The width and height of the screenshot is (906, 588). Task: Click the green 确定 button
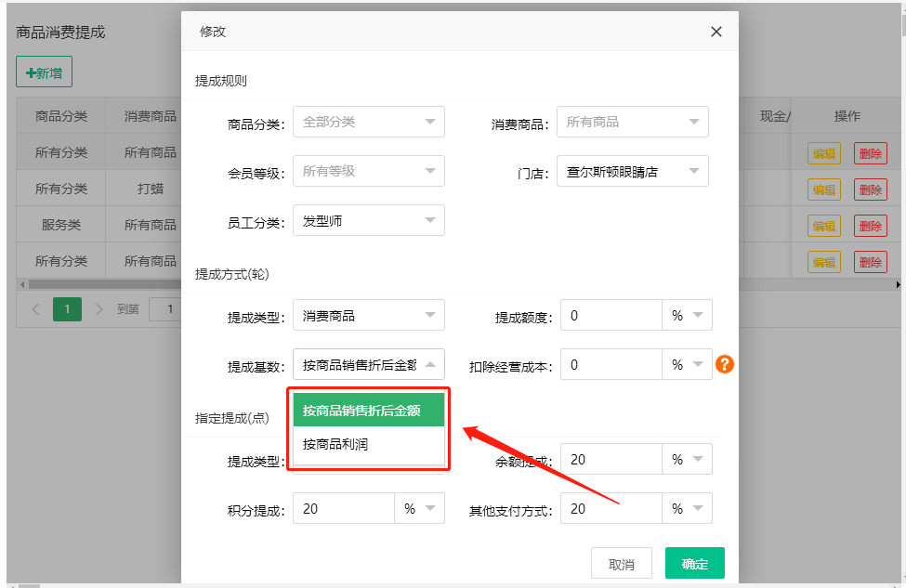click(x=694, y=564)
